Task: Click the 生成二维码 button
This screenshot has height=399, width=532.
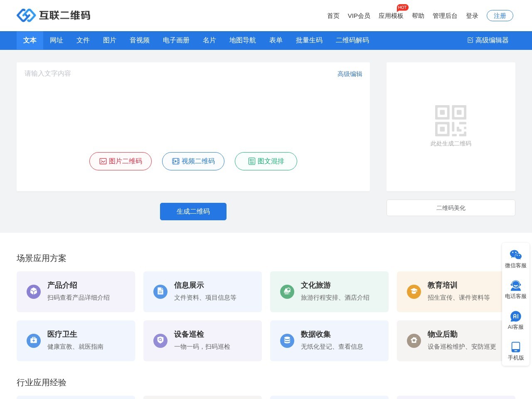Action: click(x=193, y=212)
